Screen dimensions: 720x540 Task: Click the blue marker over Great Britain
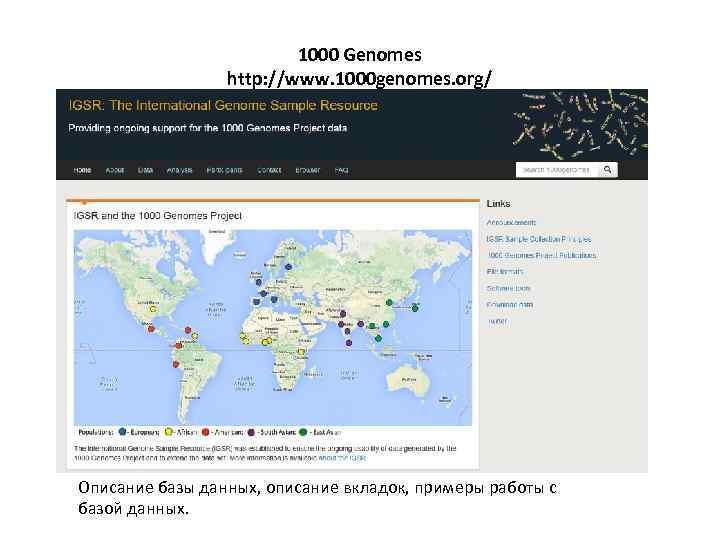pos(259,282)
